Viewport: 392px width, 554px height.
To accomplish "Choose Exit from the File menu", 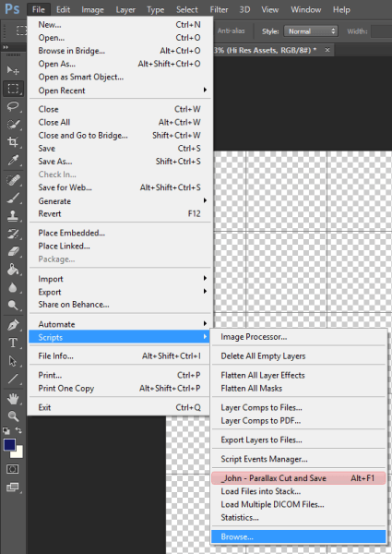I will point(120,407).
